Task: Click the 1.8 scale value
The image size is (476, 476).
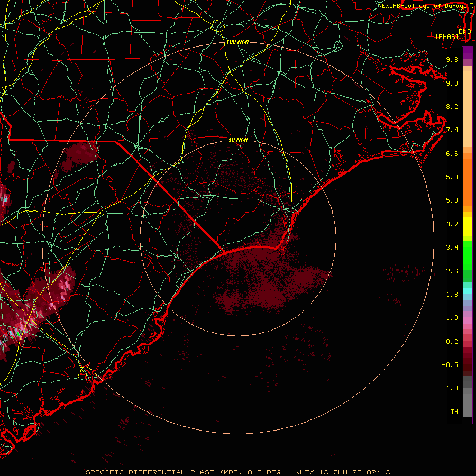Action: point(452,295)
